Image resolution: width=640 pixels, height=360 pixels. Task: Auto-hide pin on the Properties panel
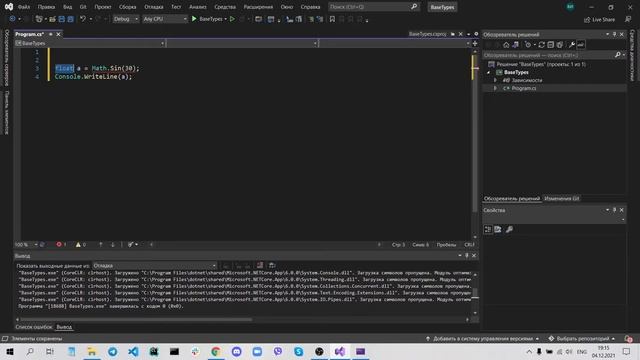(x=614, y=210)
